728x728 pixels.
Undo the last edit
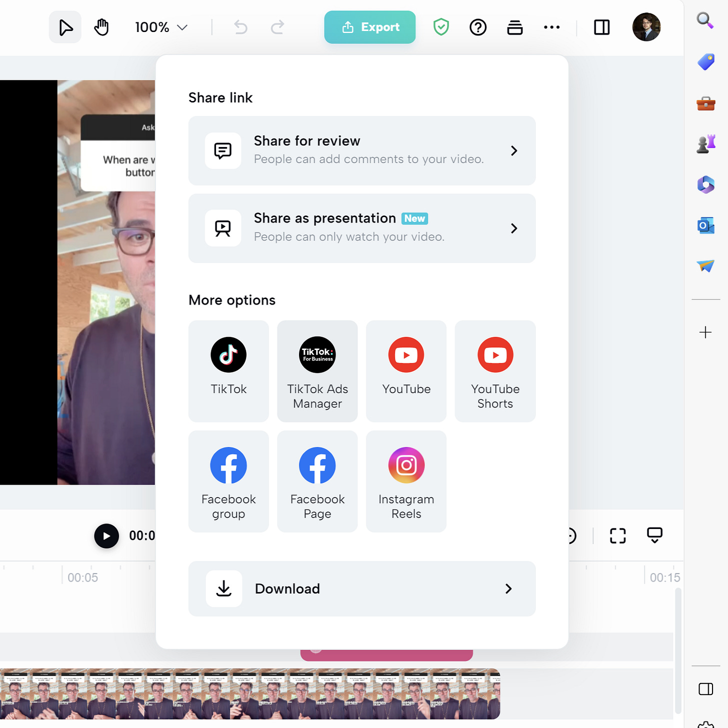241,27
